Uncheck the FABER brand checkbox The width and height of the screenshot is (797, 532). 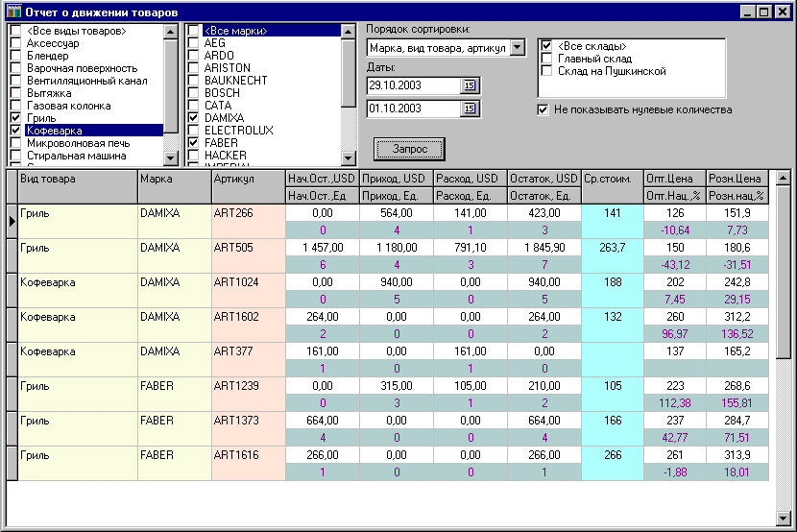193,143
